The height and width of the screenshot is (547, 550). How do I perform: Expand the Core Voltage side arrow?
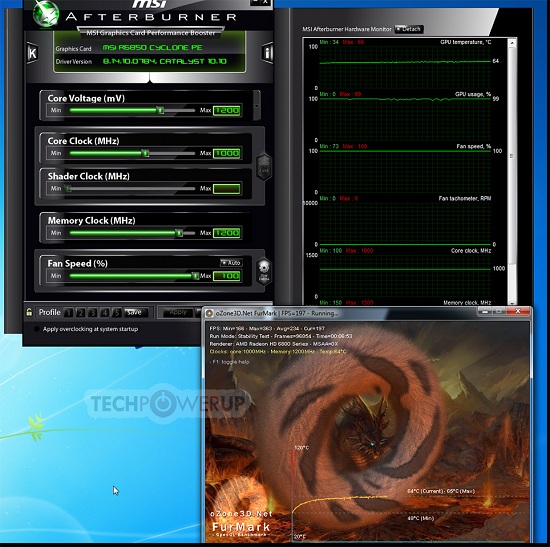[257, 106]
